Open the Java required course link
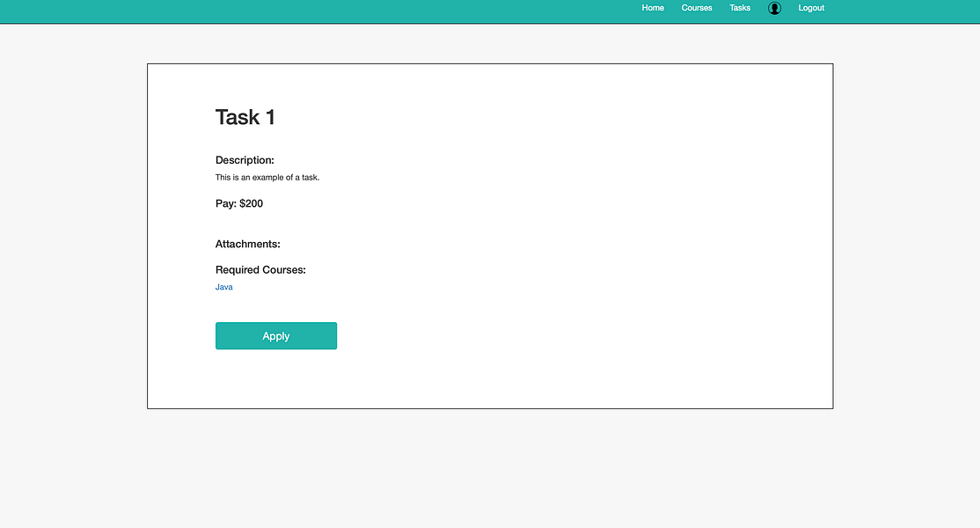 tap(223, 287)
